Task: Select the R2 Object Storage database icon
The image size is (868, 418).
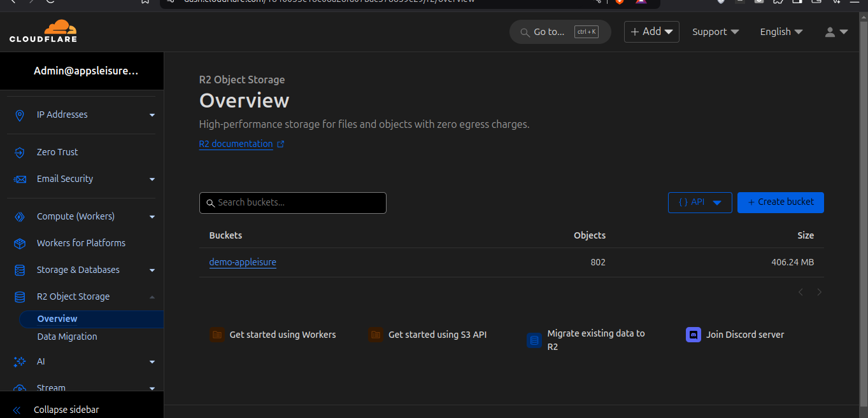Action: click(x=20, y=296)
